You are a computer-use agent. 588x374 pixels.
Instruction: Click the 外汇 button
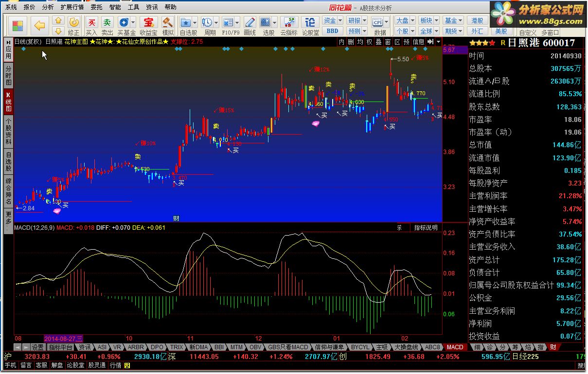coord(477,31)
